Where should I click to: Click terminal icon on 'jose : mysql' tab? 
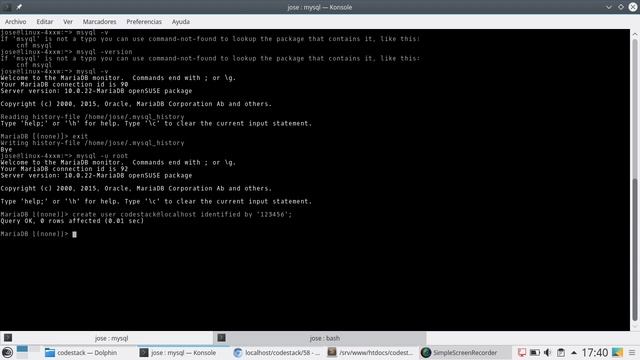[x=8, y=338]
